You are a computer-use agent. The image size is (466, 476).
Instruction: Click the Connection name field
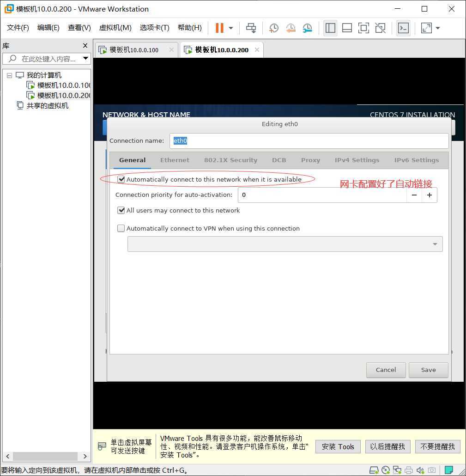309,141
